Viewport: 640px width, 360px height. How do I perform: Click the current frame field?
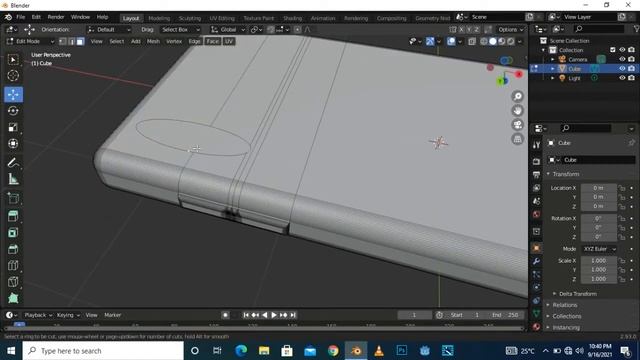pos(414,315)
